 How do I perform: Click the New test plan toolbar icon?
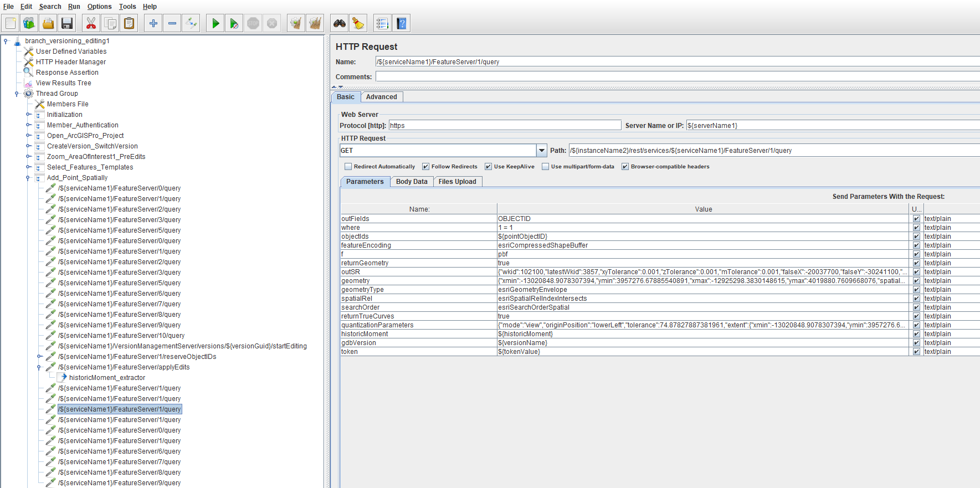tap(11, 23)
